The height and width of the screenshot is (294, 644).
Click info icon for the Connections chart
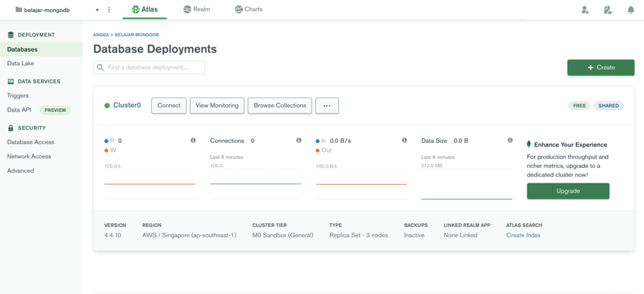pyautogui.click(x=299, y=140)
